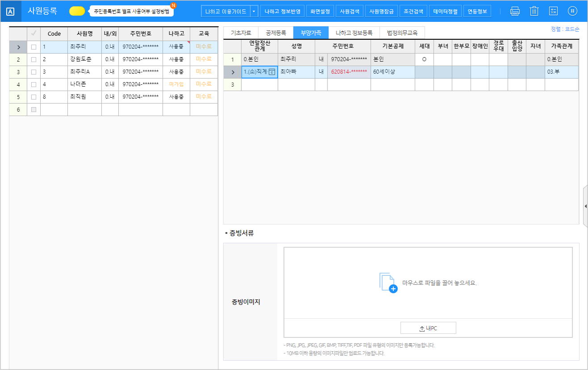Click the 나하고 정보반영 button
588x370 pixels.
click(x=282, y=11)
